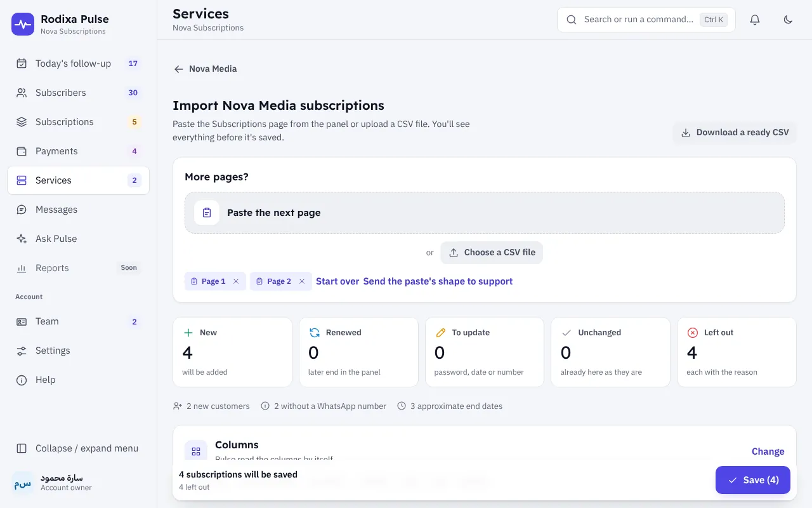Click the clipboard icon beside Paste the next page
812x508 pixels.
[207, 213]
